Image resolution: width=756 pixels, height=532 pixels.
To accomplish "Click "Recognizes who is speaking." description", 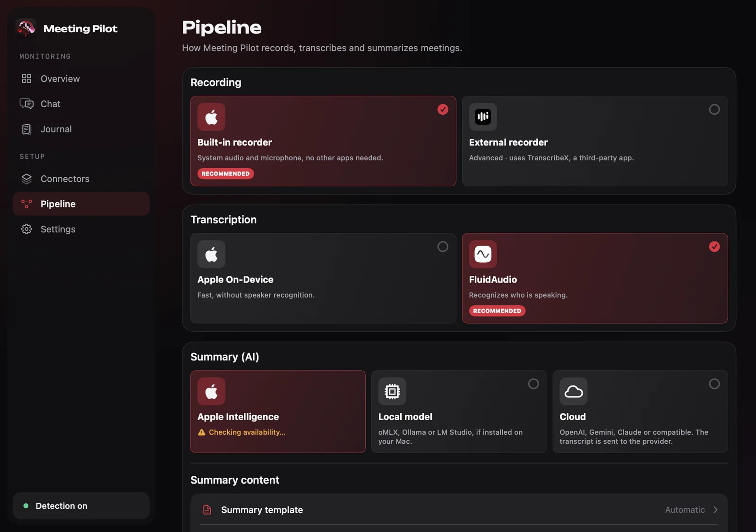I will [x=518, y=295].
